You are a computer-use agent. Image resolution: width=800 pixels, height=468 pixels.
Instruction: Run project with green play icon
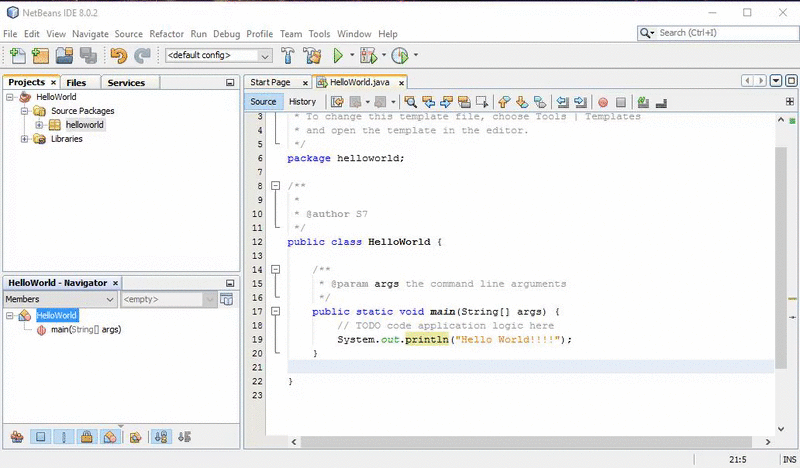[338, 55]
